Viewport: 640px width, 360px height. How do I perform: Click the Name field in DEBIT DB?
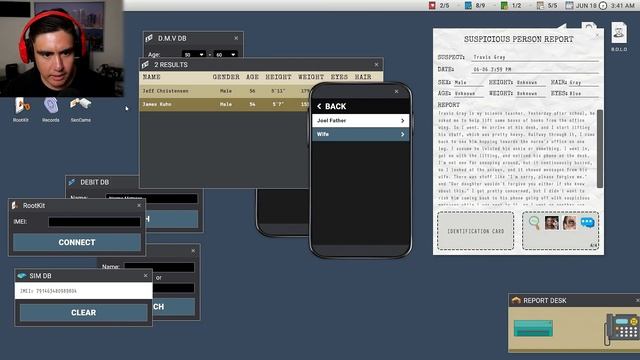151,198
